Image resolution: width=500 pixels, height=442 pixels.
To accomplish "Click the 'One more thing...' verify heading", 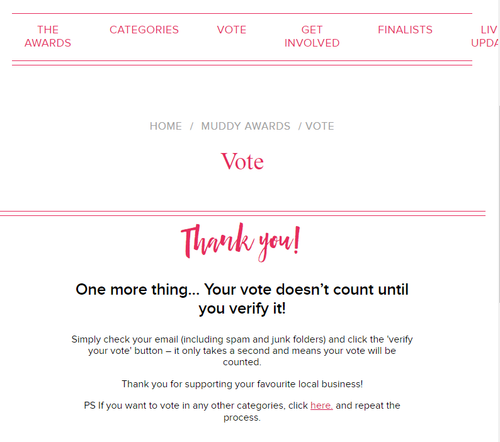I will point(242,299).
